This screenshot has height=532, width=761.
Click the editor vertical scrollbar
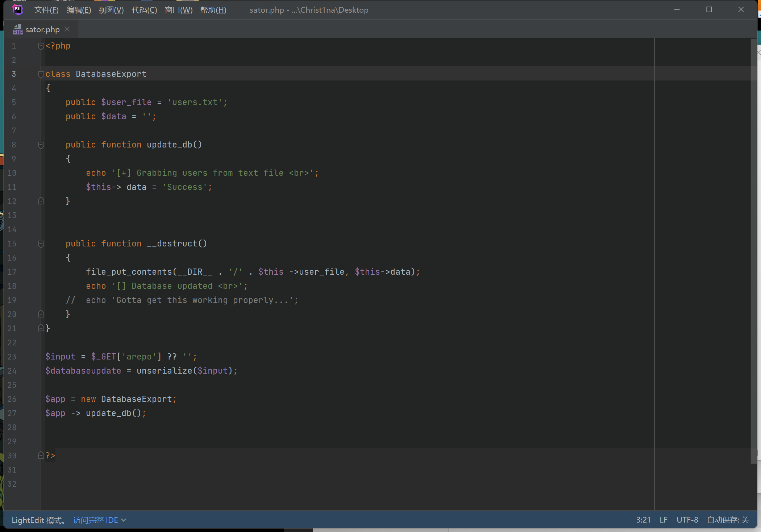754,251
